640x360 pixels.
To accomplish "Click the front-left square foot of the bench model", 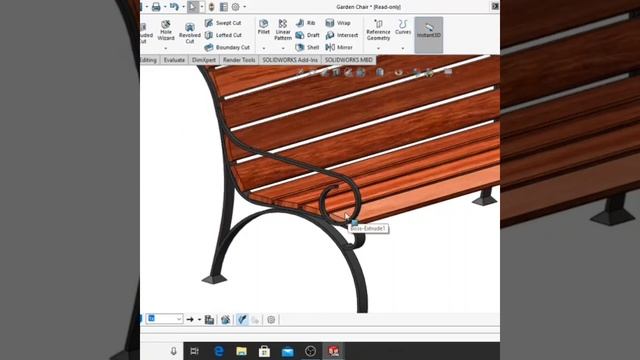I will pos(215,279).
